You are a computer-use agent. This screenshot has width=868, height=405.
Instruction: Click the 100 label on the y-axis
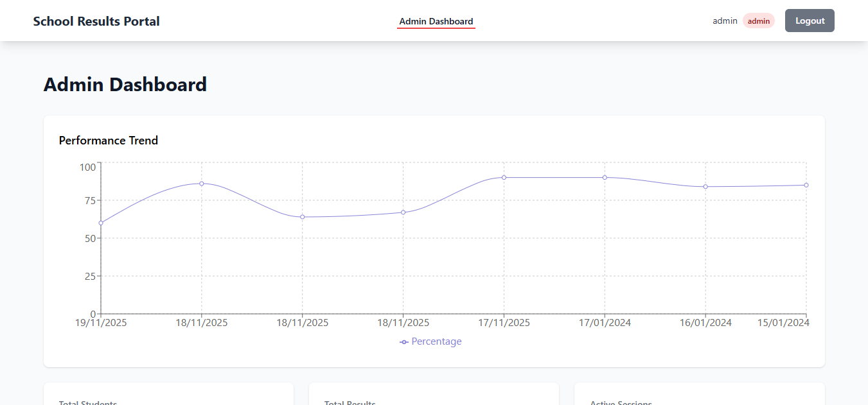pyautogui.click(x=87, y=168)
